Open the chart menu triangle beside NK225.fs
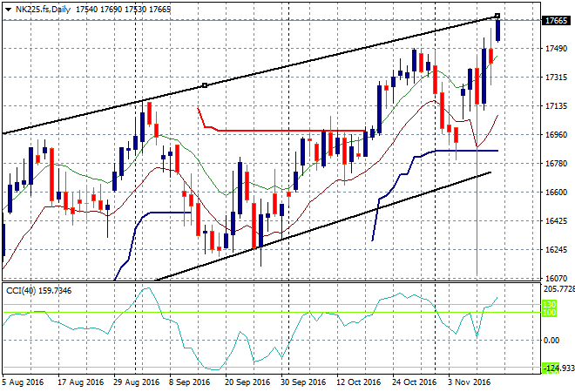575x392 pixels. tap(8, 10)
